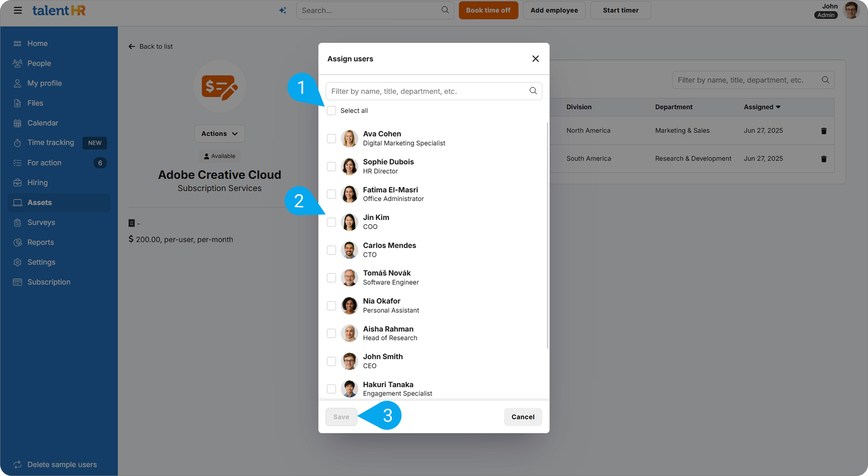The width and height of the screenshot is (868, 476).
Task: Focus the Assign users filter field
Action: [434, 91]
